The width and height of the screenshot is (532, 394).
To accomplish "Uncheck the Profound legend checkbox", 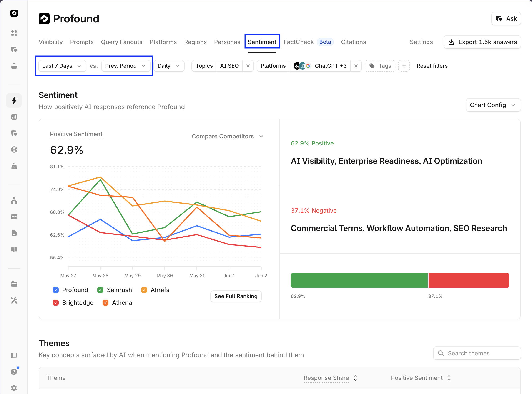I will coord(55,290).
